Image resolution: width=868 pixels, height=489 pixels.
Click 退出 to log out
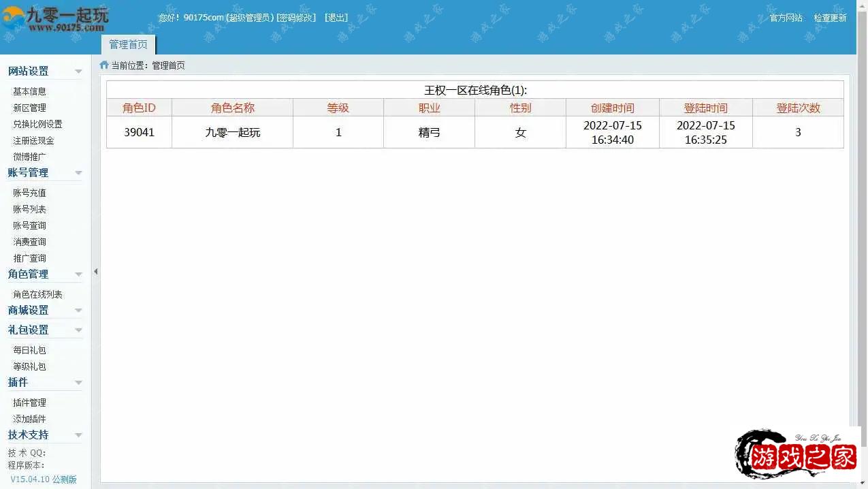(334, 17)
